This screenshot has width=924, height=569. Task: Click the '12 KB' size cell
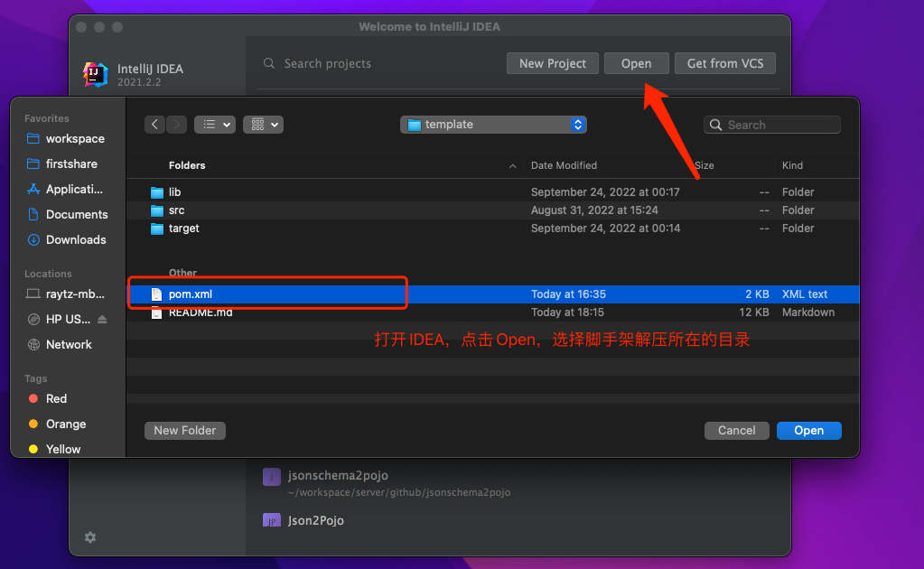(753, 312)
